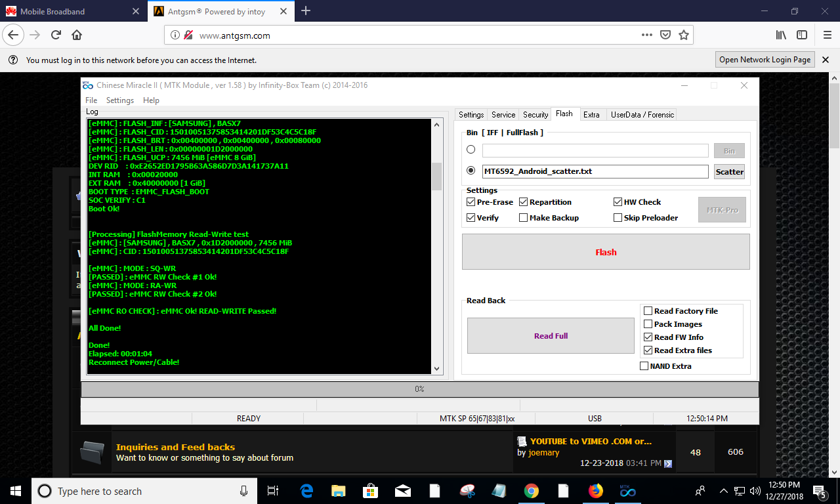Toggle the HW Check checkbox
The height and width of the screenshot is (504, 840).
pos(618,202)
